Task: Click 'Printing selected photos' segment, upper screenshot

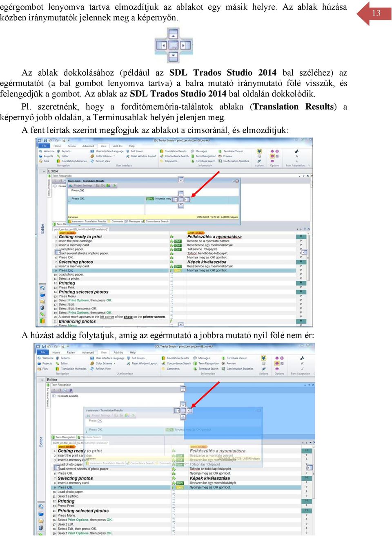Action: (x=83, y=292)
